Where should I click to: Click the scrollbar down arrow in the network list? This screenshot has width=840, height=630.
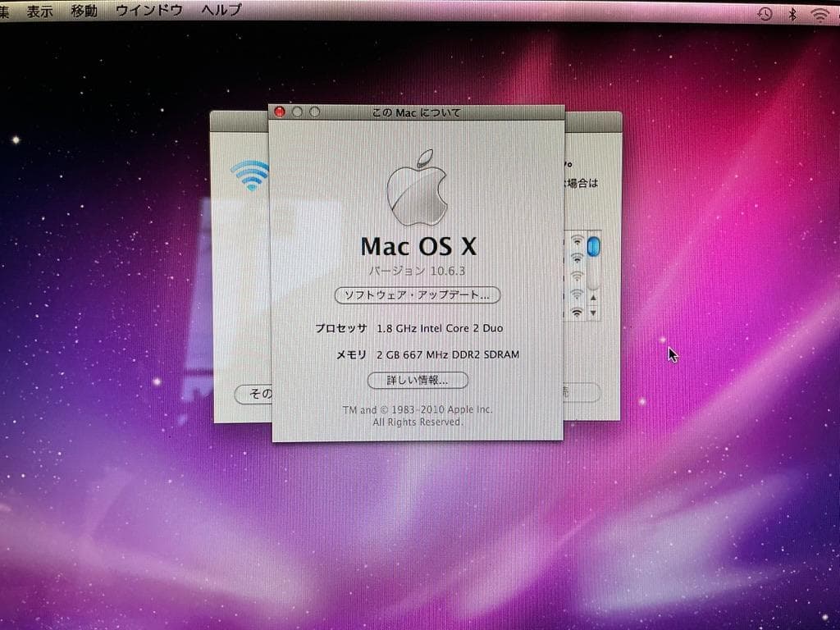click(593, 313)
